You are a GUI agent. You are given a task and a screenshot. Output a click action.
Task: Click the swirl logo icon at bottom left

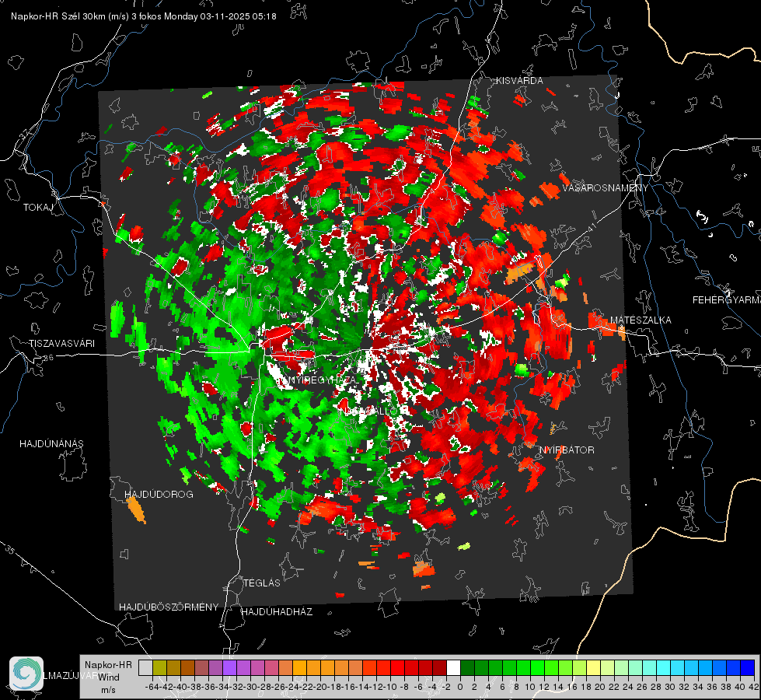coord(26,674)
